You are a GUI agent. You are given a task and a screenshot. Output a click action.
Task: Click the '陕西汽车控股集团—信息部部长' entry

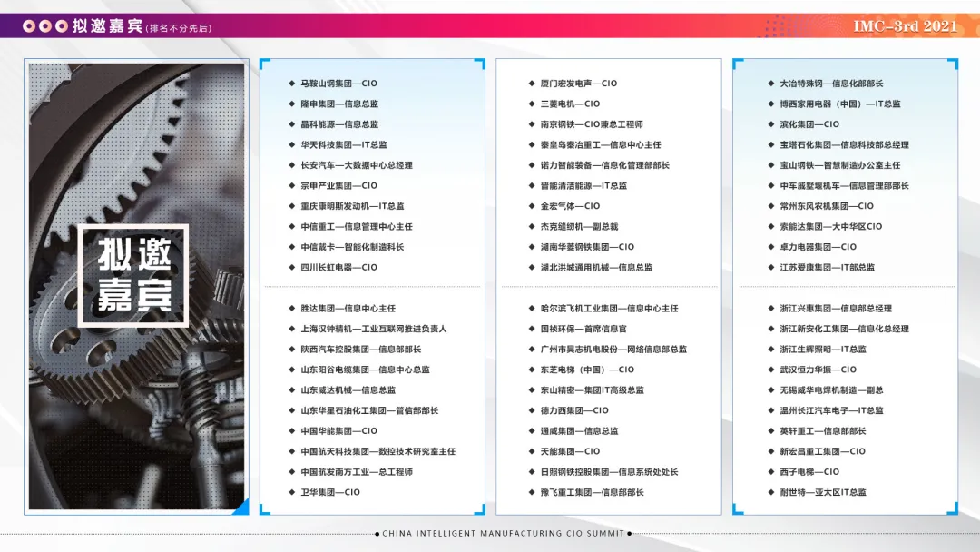coord(360,350)
